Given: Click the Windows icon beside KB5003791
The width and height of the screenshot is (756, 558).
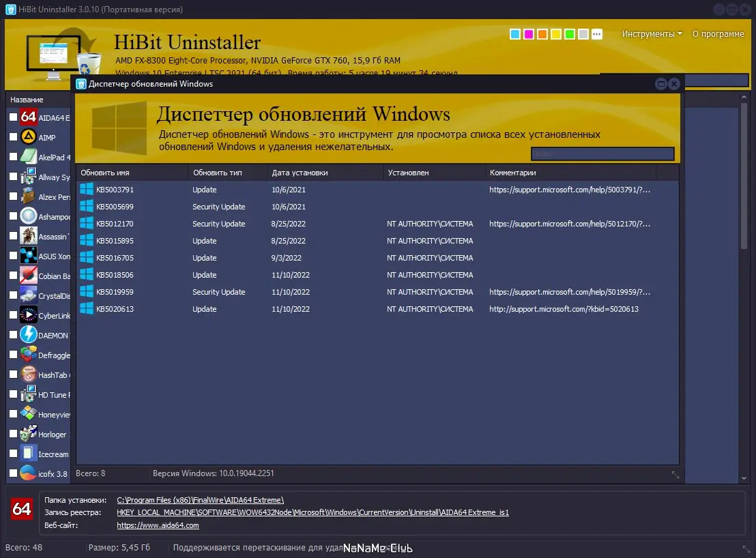Looking at the screenshot, I should pos(86,189).
